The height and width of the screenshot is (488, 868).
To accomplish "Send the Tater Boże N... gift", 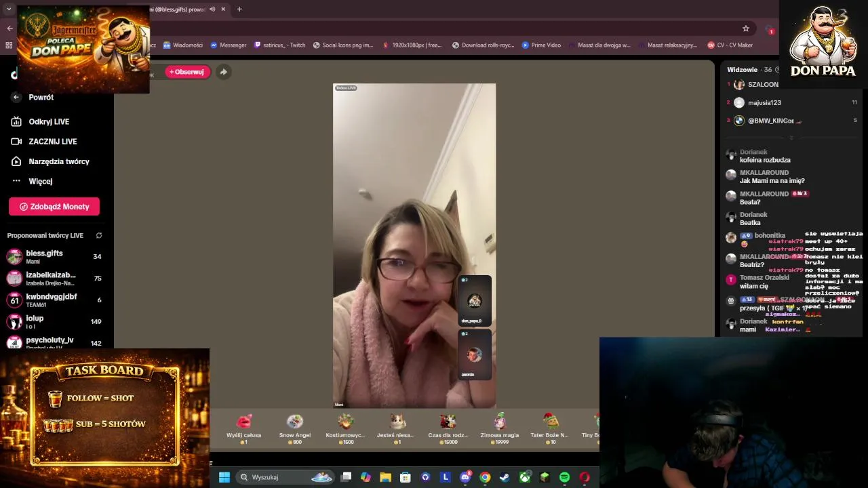I will (550, 429).
